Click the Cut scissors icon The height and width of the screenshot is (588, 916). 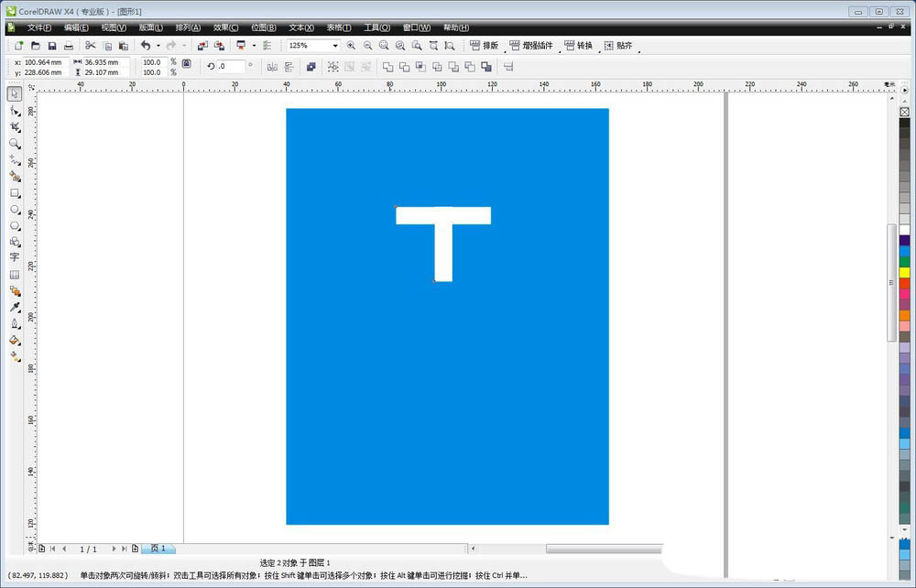[90, 45]
